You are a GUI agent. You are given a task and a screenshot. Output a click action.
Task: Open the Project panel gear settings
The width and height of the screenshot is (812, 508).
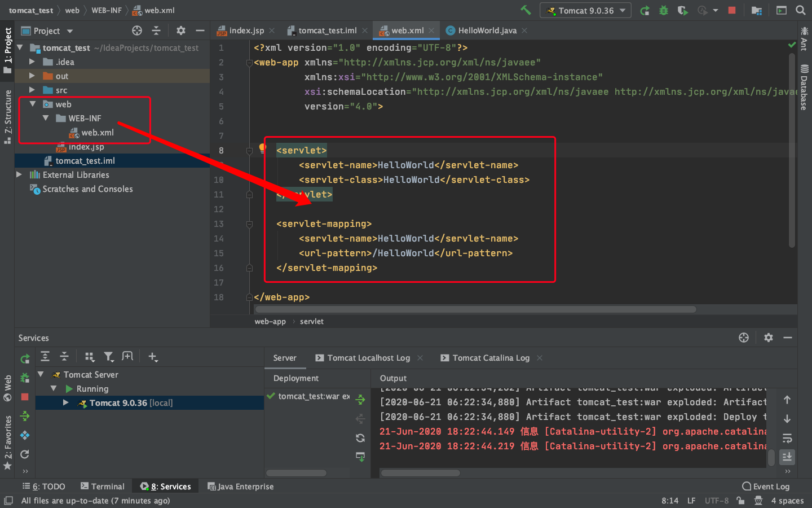click(180, 30)
